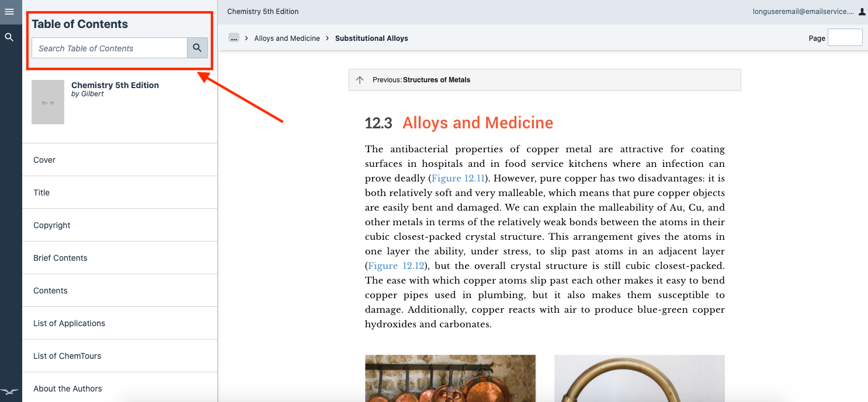
Task: Focus the Search Table of Contents field
Action: (109, 48)
